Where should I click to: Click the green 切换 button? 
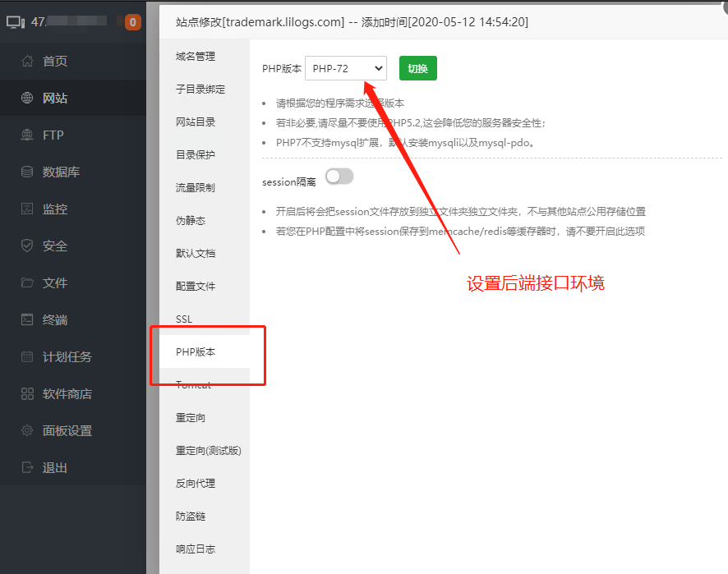tap(418, 69)
